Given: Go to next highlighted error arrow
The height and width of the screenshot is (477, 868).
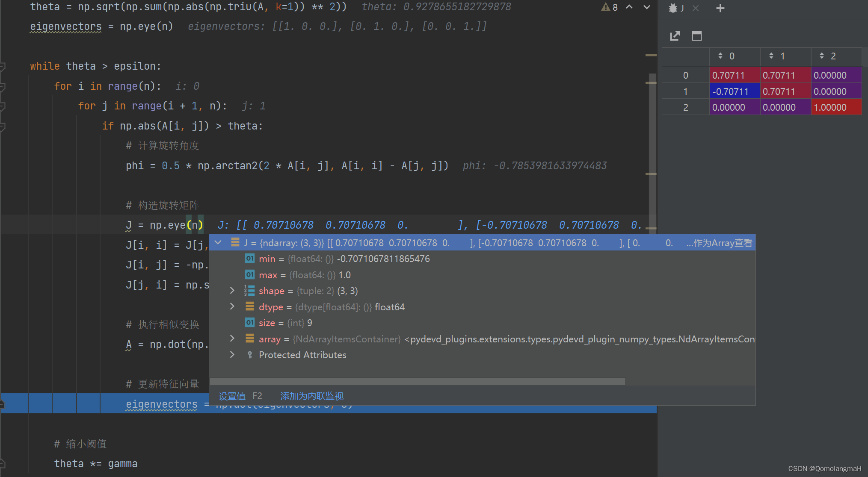Looking at the screenshot, I should (x=647, y=7).
